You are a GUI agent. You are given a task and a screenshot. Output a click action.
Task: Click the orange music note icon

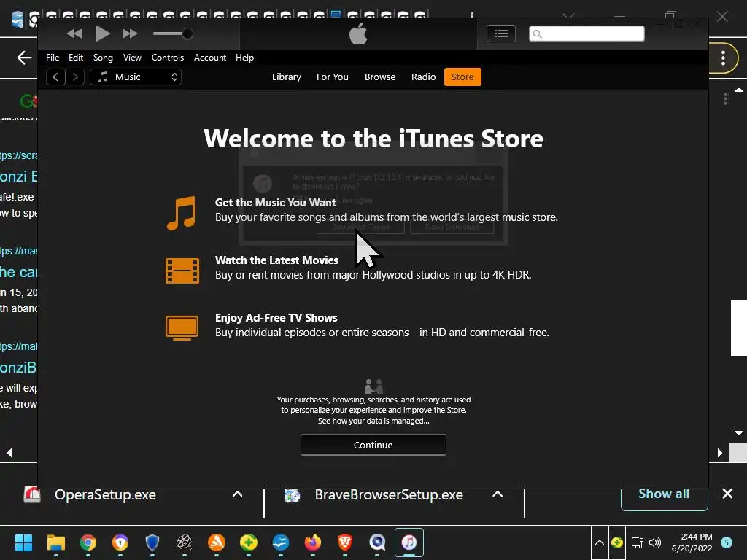click(182, 213)
